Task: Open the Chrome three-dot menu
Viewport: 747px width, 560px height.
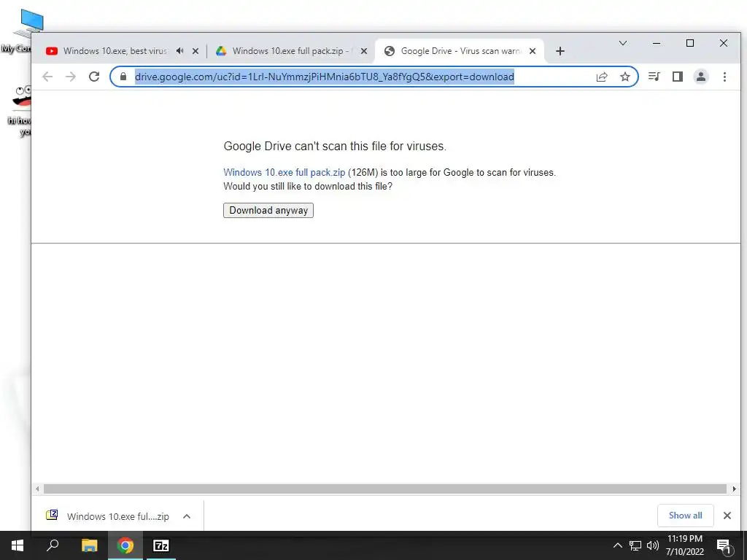Action: pos(724,77)
